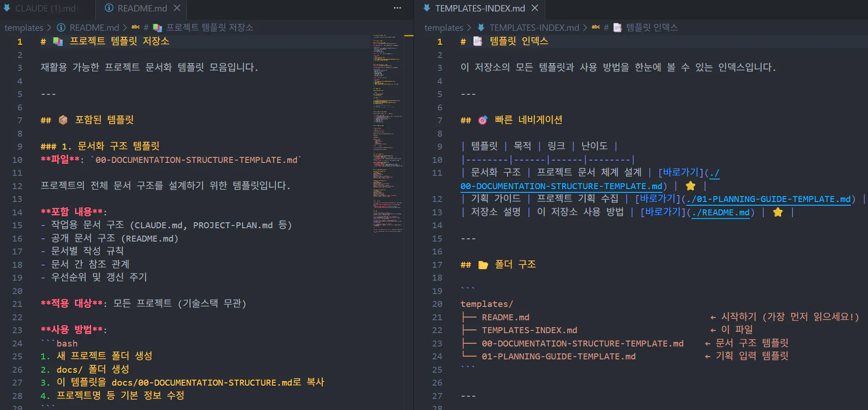Follow the 00-DOCUMENTATION-STRUCTURE-TEMPLATE.md link
The width and height of the screenshot is (868, 410).
[x=561, y=186]
